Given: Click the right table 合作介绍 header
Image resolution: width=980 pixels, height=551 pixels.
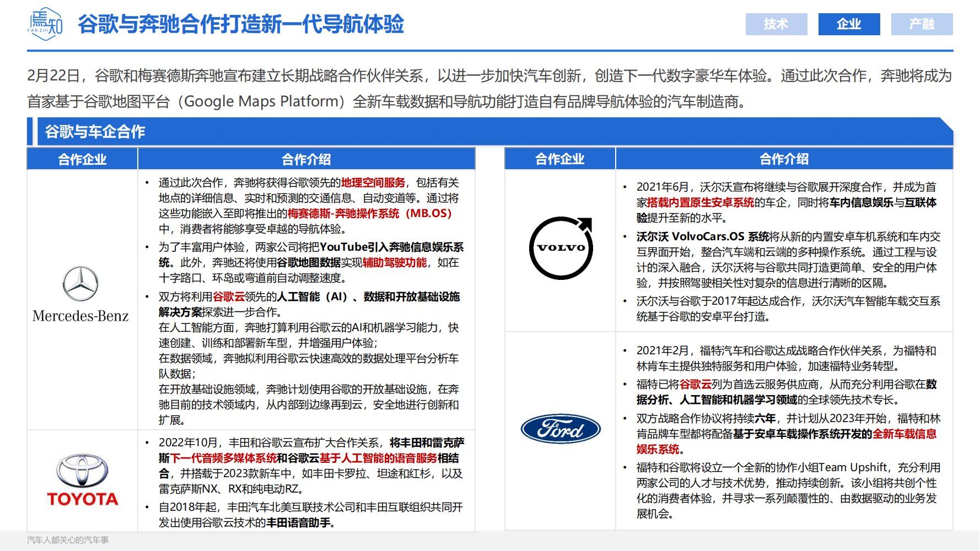Looking at the screenshot, I should [x=784, y=159].
